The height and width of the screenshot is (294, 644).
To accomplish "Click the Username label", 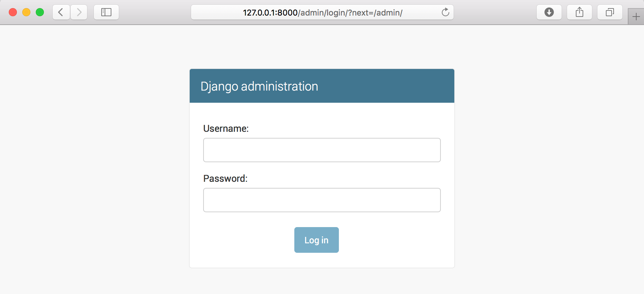I will (x=226, y=128).
